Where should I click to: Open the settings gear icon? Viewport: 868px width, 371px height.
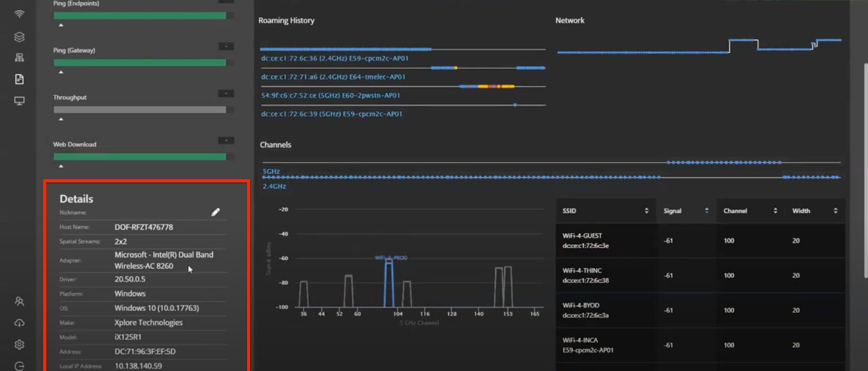[20, 344]
